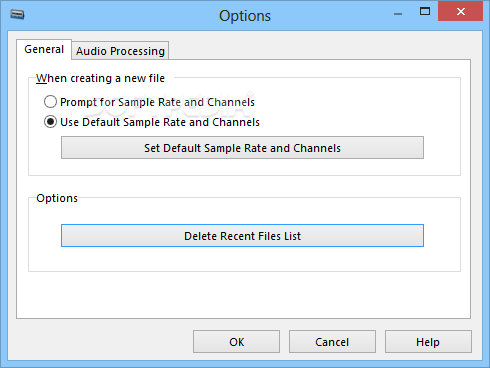Viewport: 490px width, 368px height.
Task: Click the empty space inside the Options group box
Action: [x=244, y=258]
